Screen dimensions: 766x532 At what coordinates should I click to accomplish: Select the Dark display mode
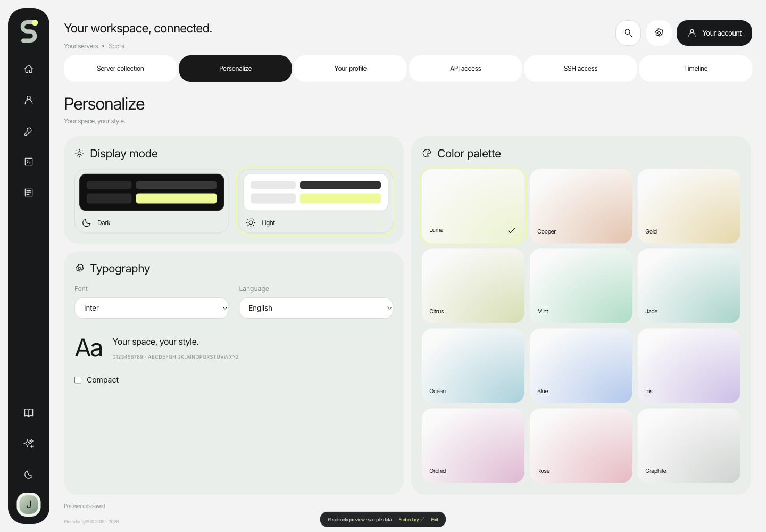(x=152, y=201)
